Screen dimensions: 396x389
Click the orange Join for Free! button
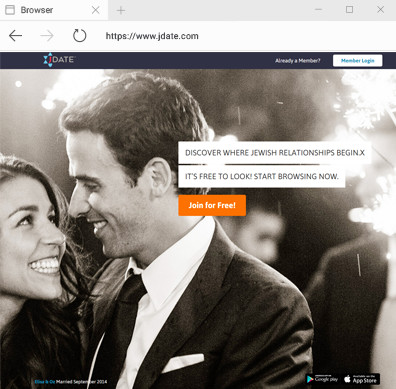[212, 205]
